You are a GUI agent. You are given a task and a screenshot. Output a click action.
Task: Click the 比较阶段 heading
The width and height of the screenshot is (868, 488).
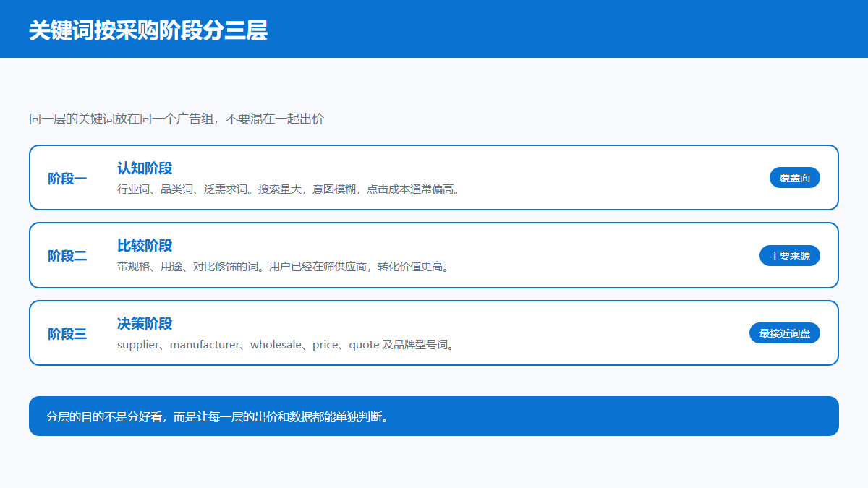tap(145, 245)
